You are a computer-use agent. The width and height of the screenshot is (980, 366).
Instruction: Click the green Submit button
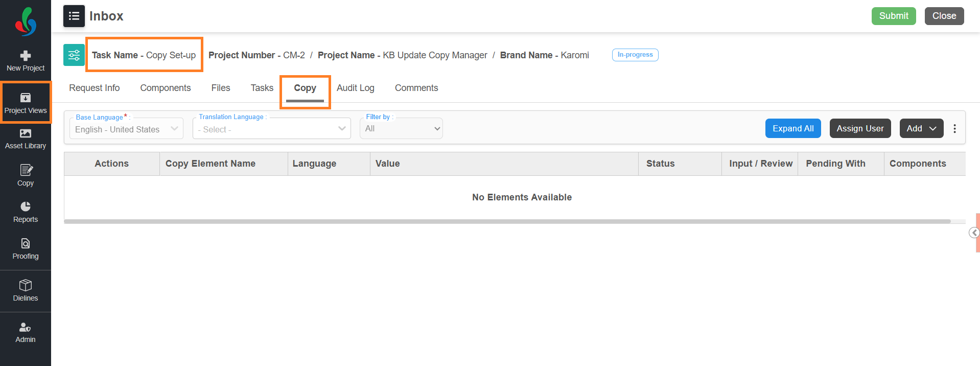[x=894, y=16]
